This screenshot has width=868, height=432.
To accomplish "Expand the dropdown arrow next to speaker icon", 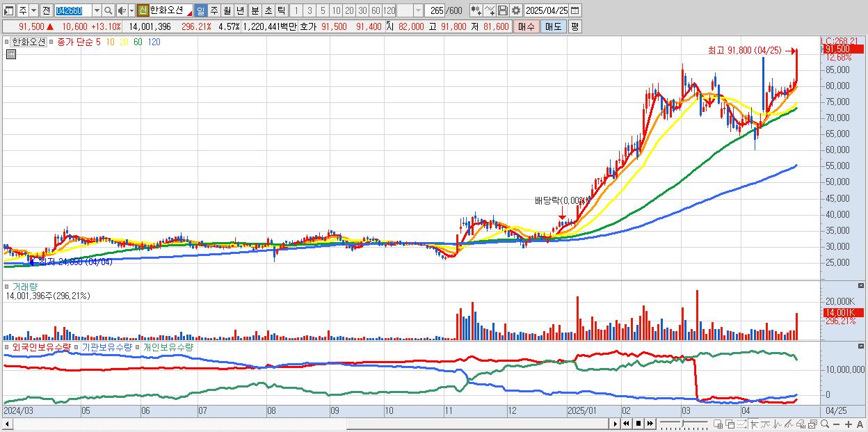I will click(x=131, y=10).
